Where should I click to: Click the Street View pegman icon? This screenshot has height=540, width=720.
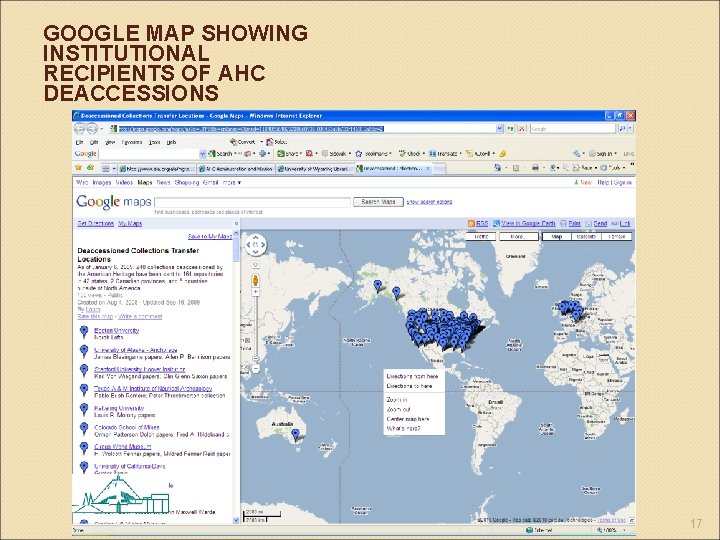256,280
